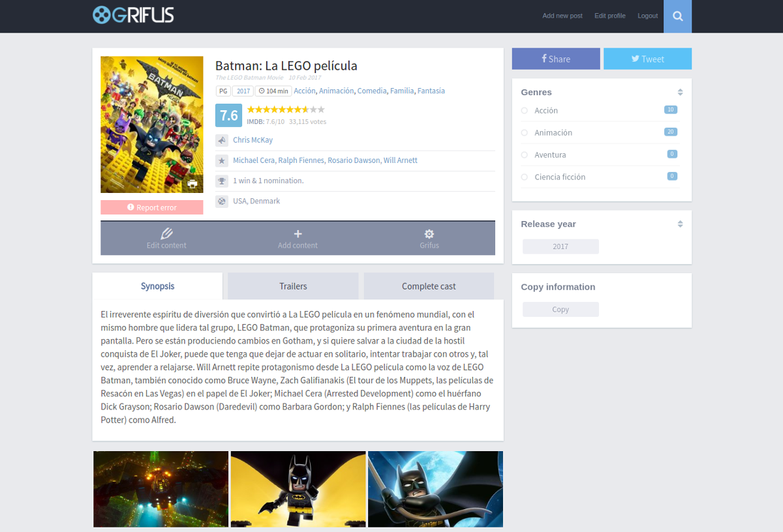783x532 pixels.
Task: Open the Familia genre link
Action: [402, 91]
